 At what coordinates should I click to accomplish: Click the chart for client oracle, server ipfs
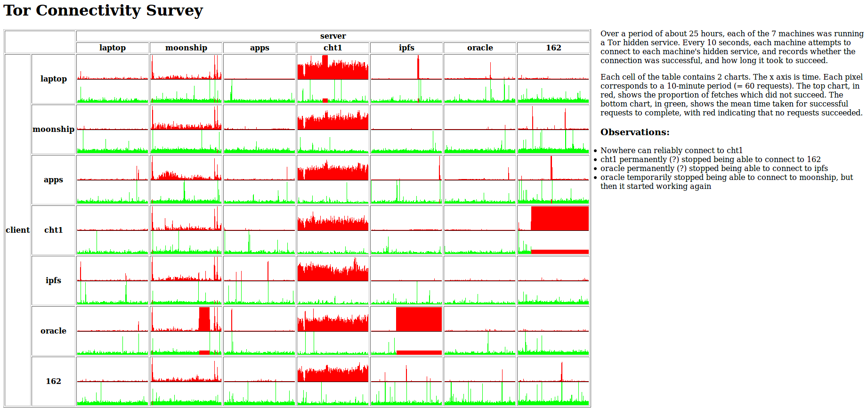pos(406,331)
